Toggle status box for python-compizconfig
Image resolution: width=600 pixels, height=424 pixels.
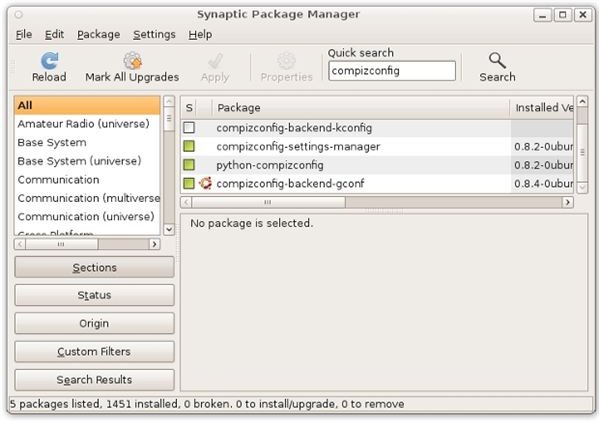pos(189,165)
